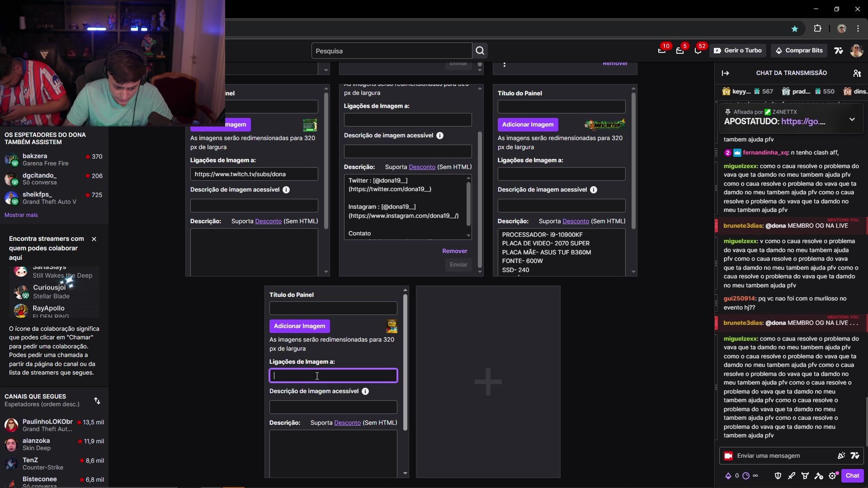
Task: Select Curiousjoi in collaboration list
Action: [54, 291]
